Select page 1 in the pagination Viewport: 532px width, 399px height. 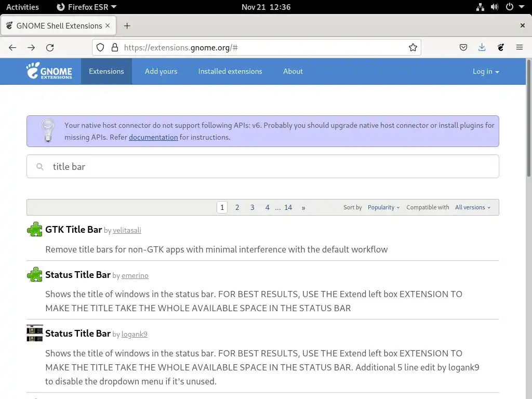222,207
